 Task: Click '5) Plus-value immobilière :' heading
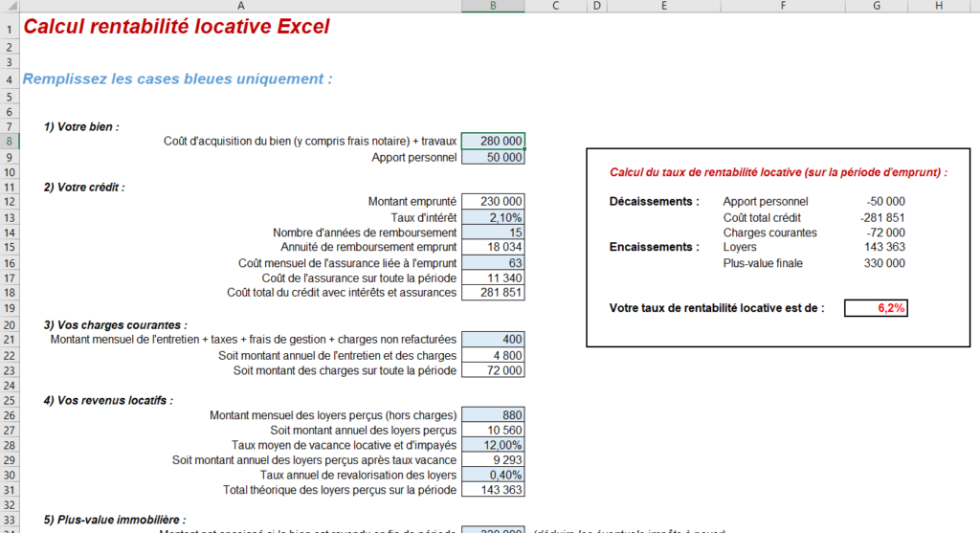[x=115, y=520]
